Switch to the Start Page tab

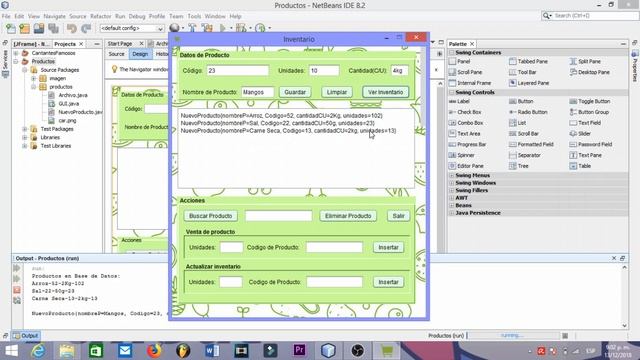(120, 44)
